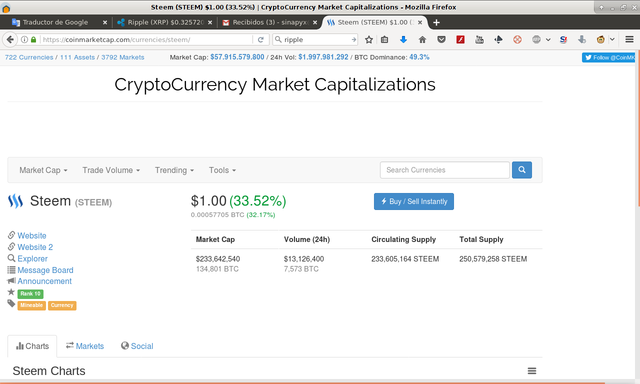Open site info icon in address bar

click(x=24, y=40)
